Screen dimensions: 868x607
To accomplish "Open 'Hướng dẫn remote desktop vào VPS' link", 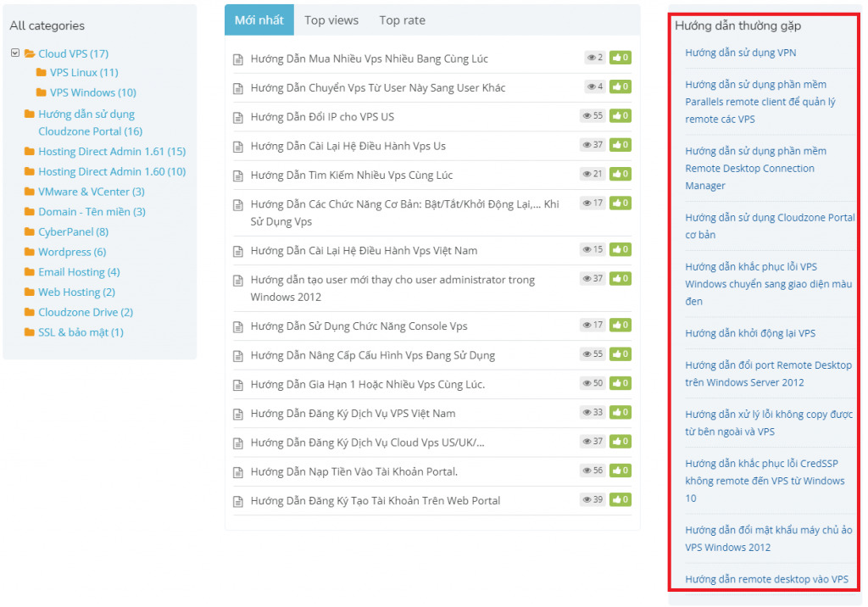I will (766, 579).
